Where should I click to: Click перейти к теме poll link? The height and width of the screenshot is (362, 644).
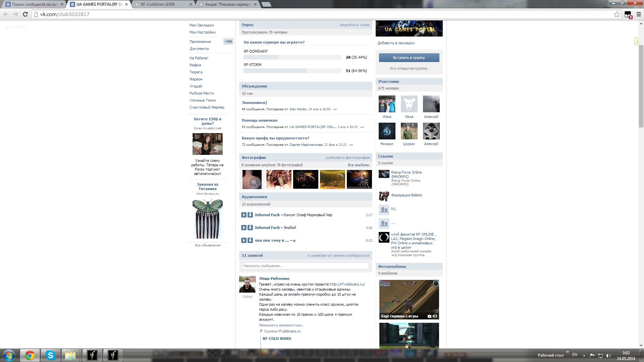[355, 25]
